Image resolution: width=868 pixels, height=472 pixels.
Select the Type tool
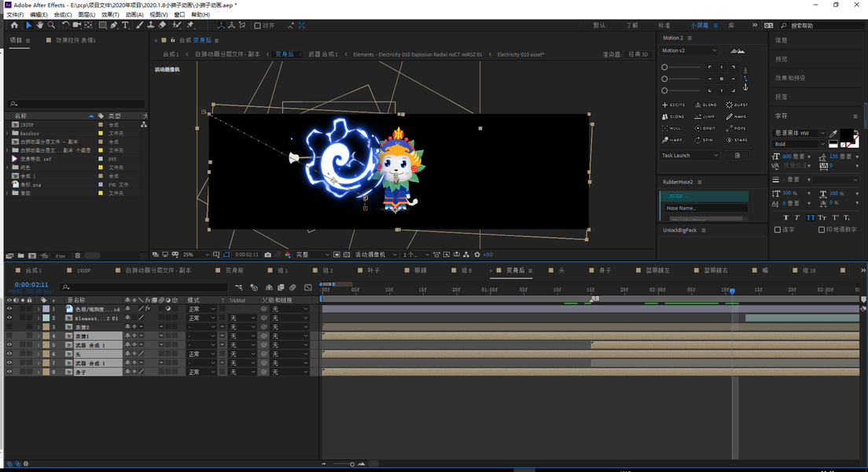click(x=125, y=25)
